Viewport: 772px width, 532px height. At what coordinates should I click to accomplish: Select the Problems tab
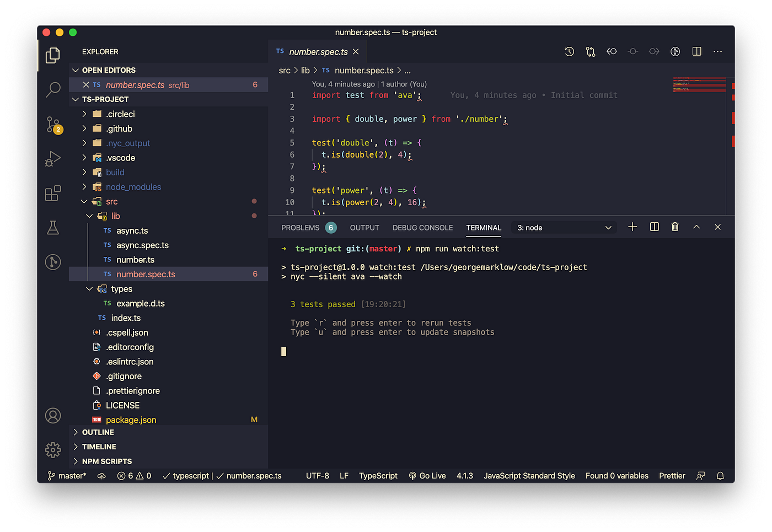click(x=301, y=227)
